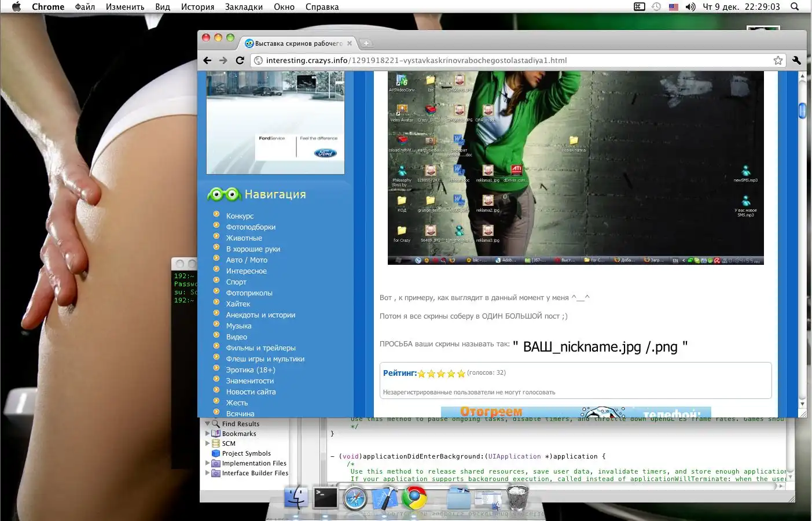Image resolution: width=812 pixels, height=521 pixels.
Task: Open Xcode from the Dock
Action: click(x=384, y=498)
